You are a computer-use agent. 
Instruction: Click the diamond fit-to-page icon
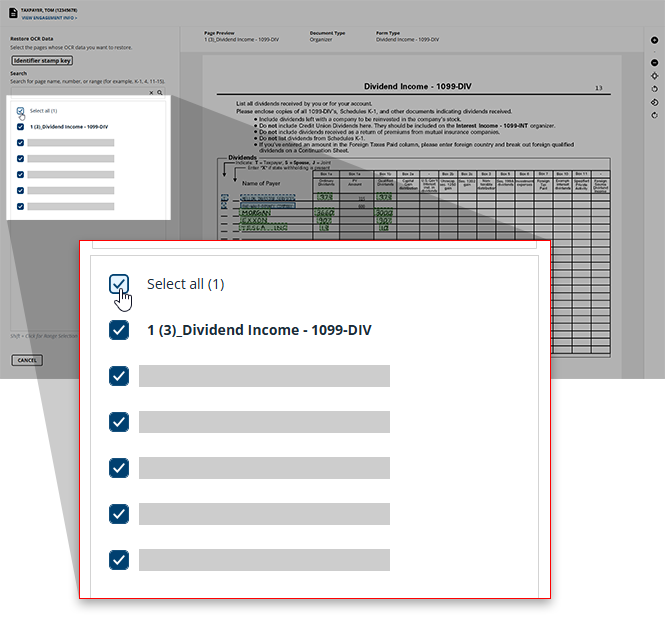(654, 76)
